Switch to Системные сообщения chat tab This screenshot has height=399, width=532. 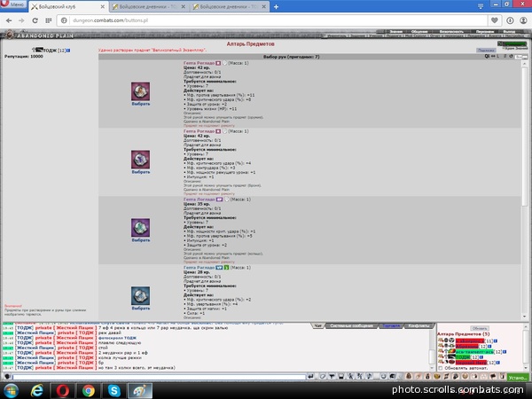351,325
